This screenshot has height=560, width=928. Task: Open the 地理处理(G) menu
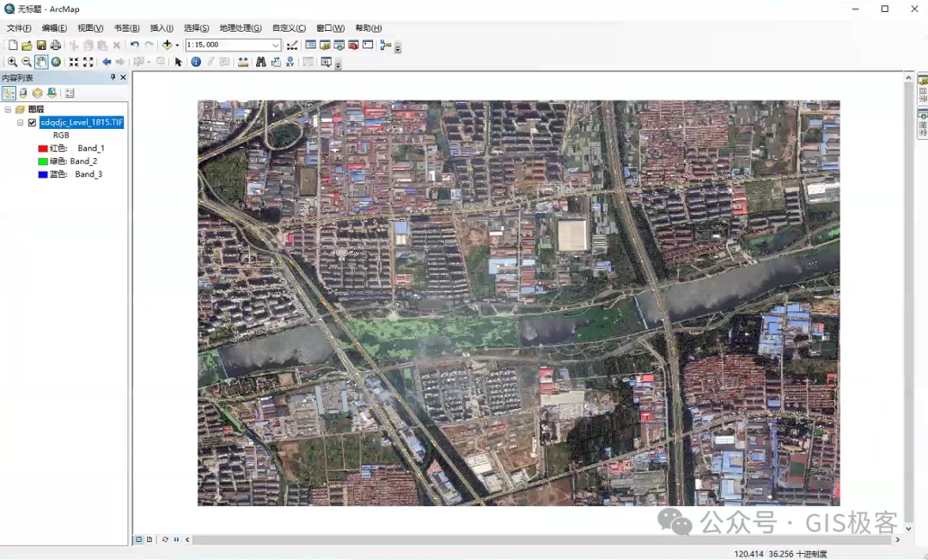click(241, 27)
